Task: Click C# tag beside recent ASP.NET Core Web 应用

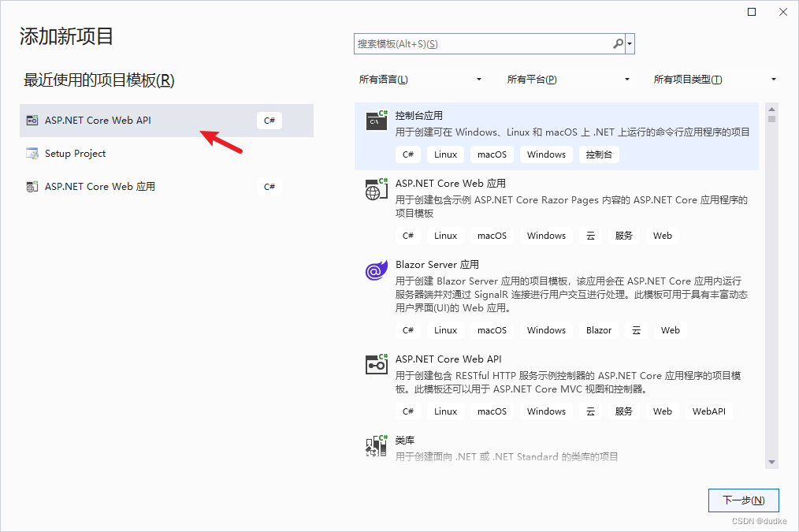Action: 269,187
